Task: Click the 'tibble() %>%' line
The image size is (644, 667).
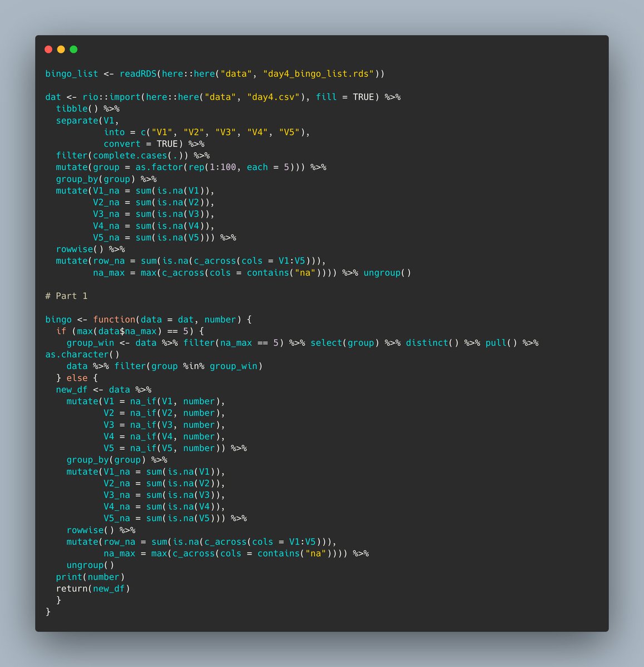Action: tap(88, 108)
